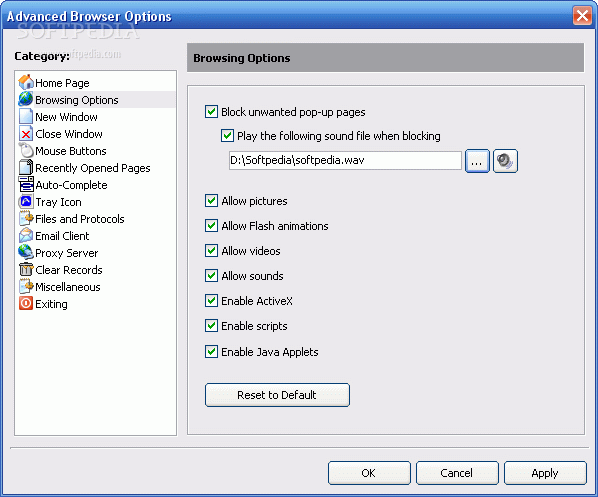This screenshot has height=497, width=598.
Task: Confirm settings with OK button
Action: click(369, 473)
